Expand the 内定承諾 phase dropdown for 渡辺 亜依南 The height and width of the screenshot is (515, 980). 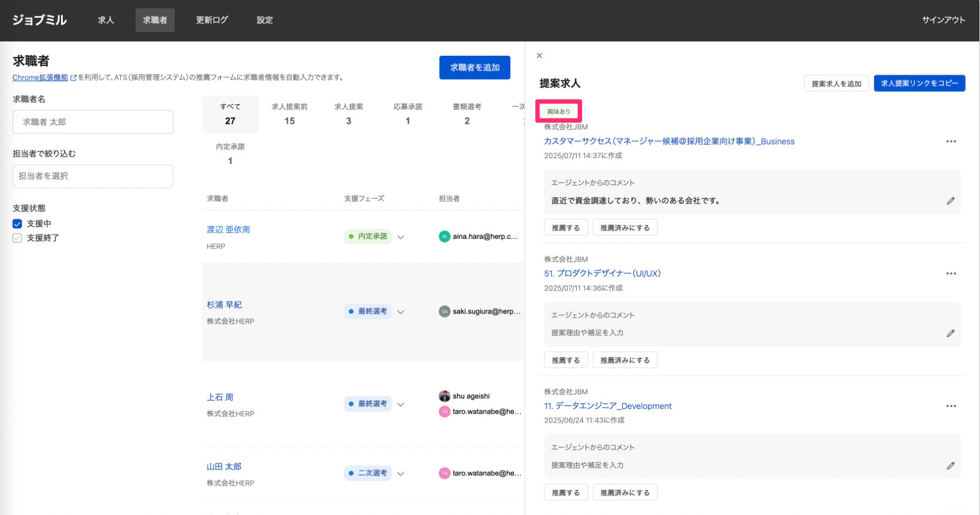[401, 237]
